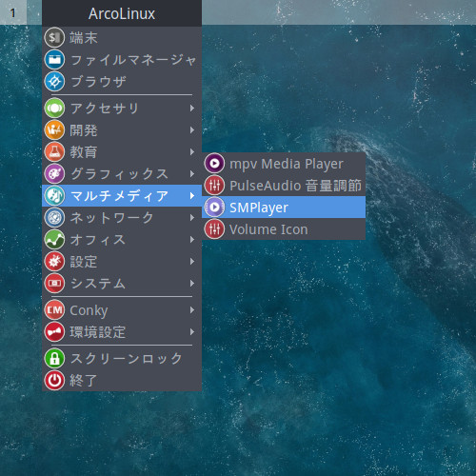Open the オフィス category label
This screenshot has width=476, height=476.
[x=97, y=240]
